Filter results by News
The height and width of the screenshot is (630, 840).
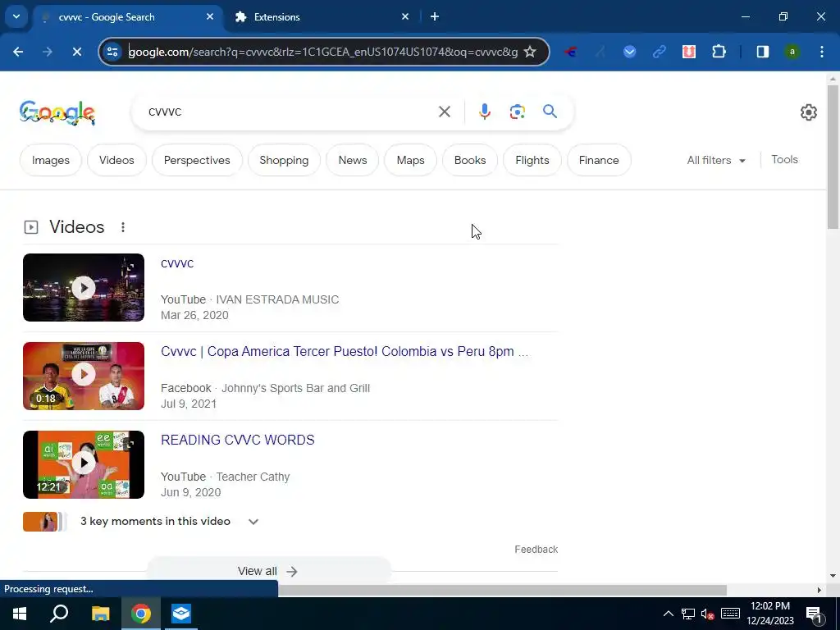click(x=353, y=160)
